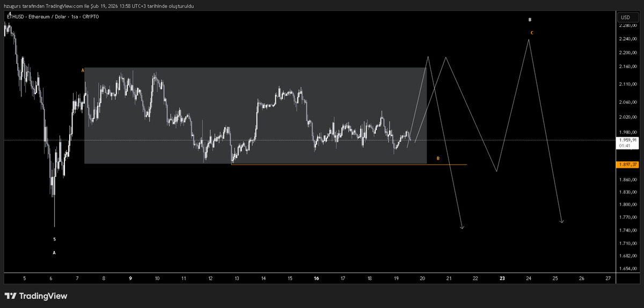
Task: Click the 1.980,00 price scale value
Action: tap(628, 132)
